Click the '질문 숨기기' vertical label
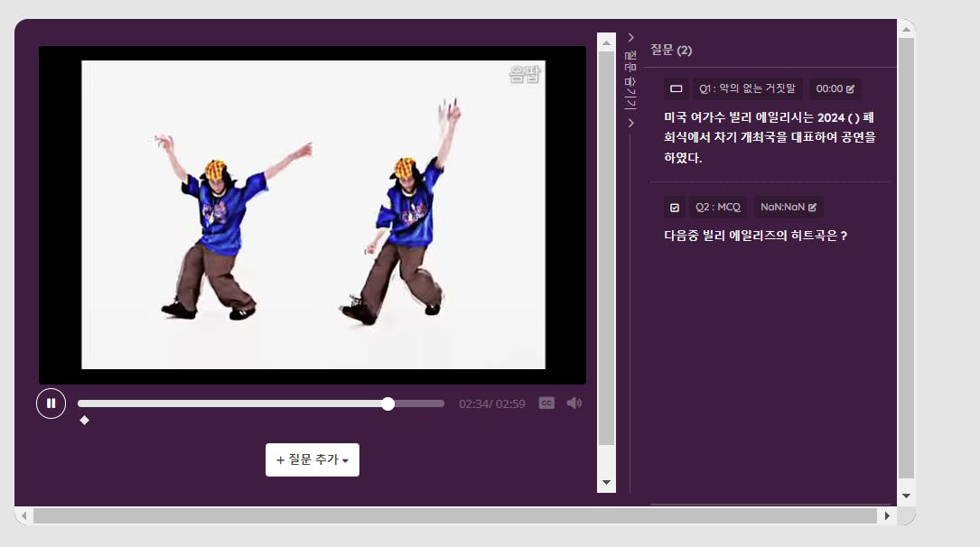980x547 pixels. coord(630,80)
